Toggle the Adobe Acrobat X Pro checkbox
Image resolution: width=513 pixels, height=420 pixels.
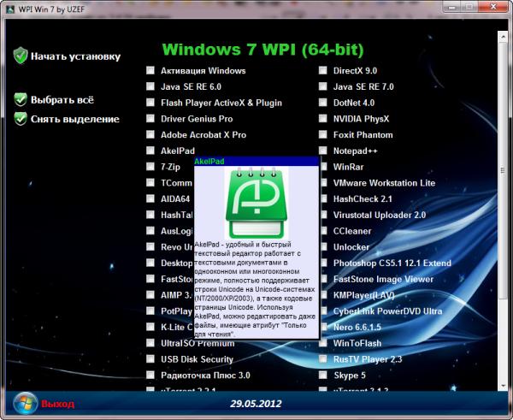click(x=150, y=135)
